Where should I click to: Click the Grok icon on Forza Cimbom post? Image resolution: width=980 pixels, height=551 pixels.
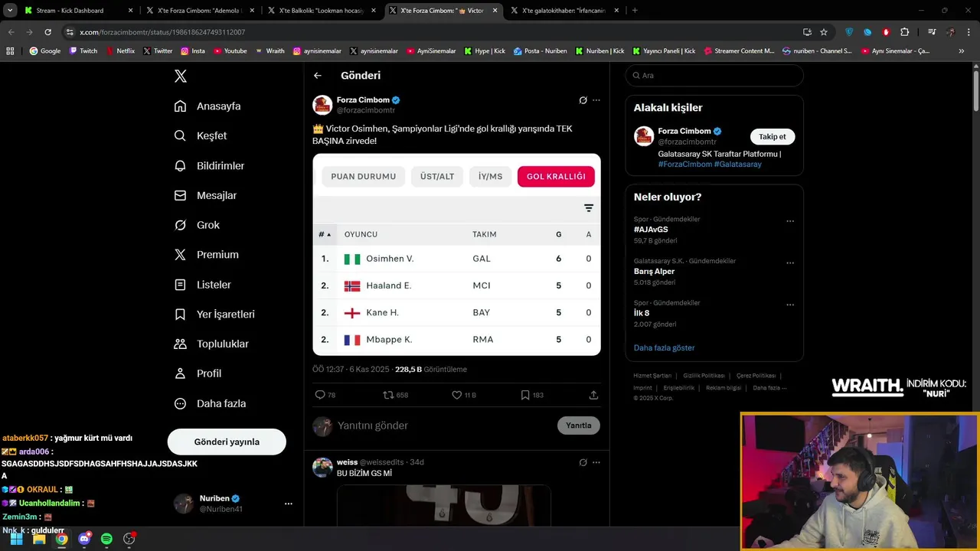[583, 100]
